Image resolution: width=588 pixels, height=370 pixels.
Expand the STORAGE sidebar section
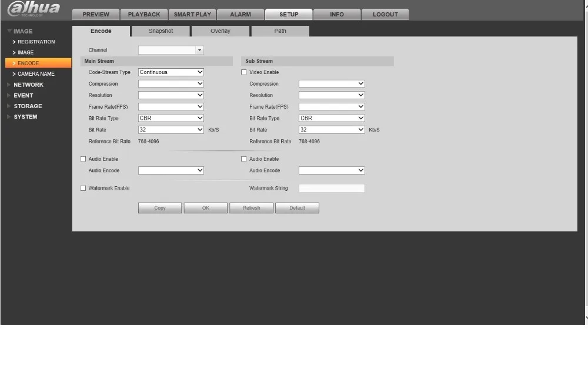pyautogui.click(x=25, y=106)
